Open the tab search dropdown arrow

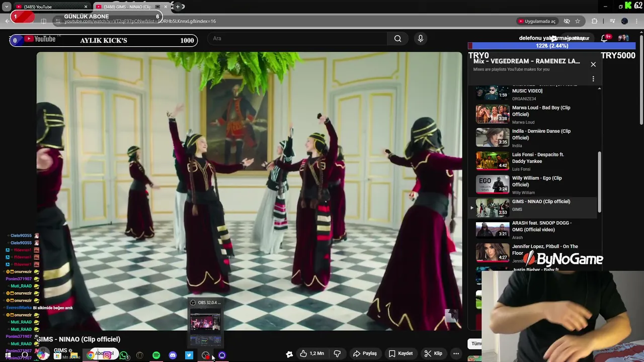6,7
